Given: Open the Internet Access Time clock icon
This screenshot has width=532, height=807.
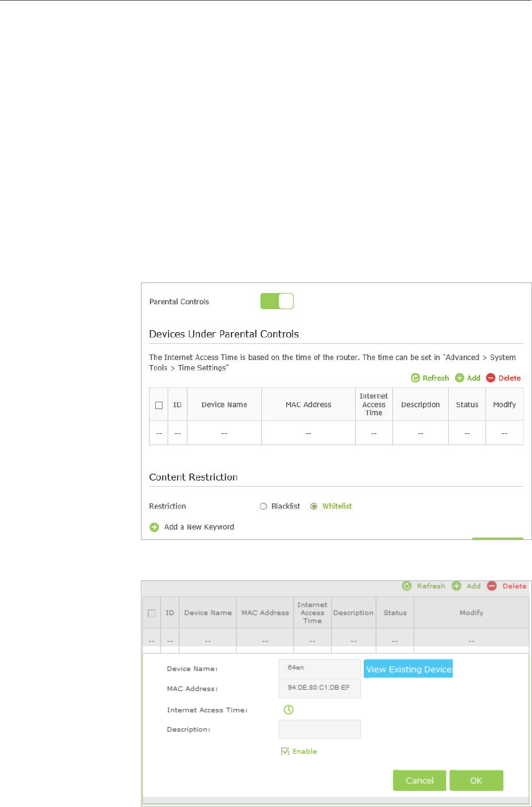Looking at the screenshot, I should (x=289, y=710).
